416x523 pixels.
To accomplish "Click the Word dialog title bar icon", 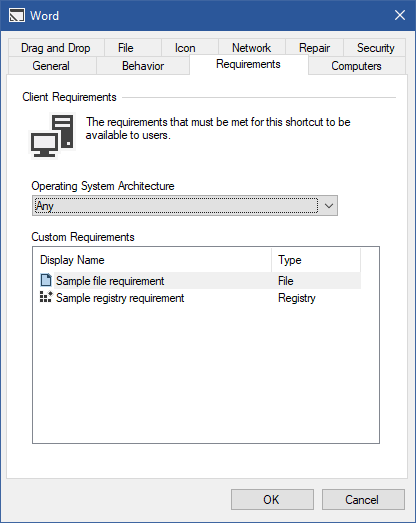I will pos(17,15).
